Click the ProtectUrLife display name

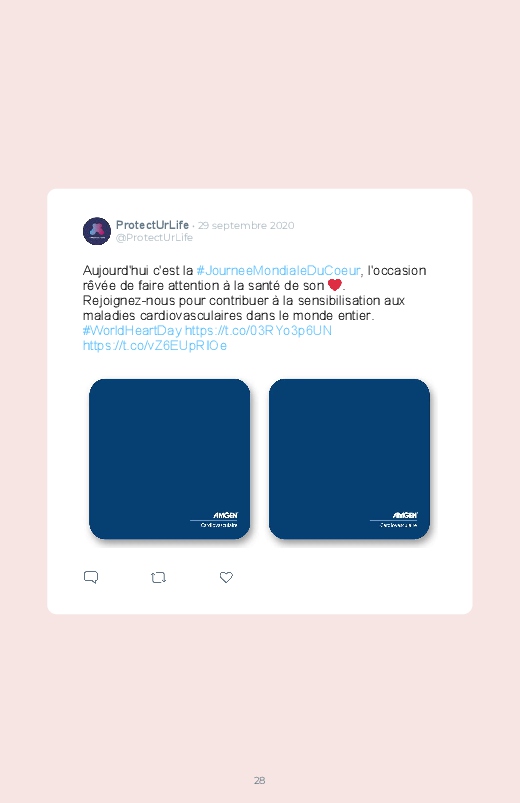[152, 225]
